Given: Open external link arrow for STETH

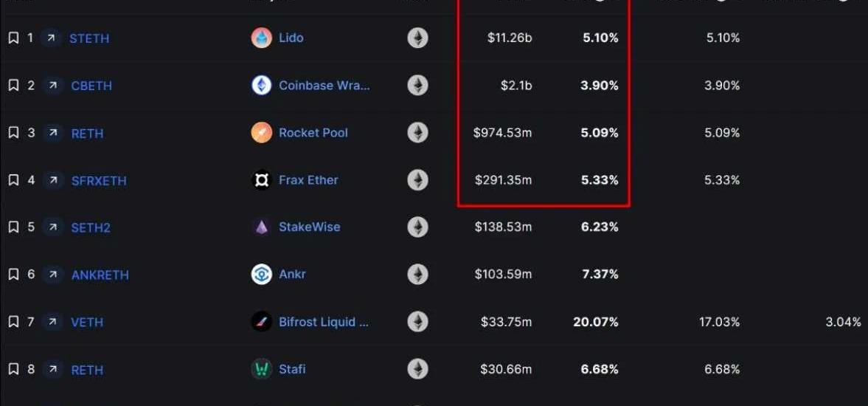Looking at the screenshot, I should [52, 38].
